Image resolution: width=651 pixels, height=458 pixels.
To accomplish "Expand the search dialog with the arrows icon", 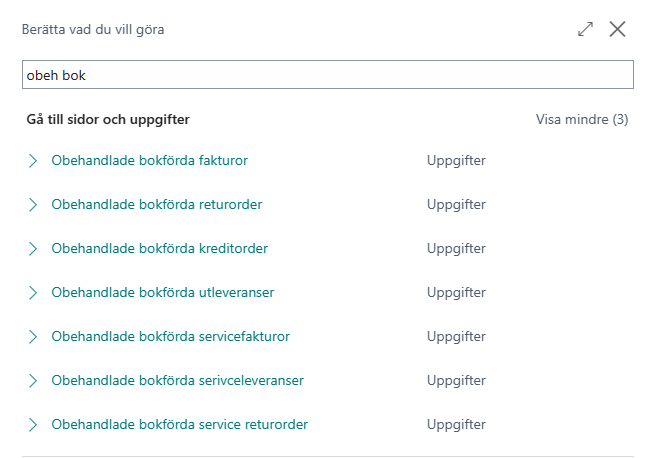I will [585, 29].
